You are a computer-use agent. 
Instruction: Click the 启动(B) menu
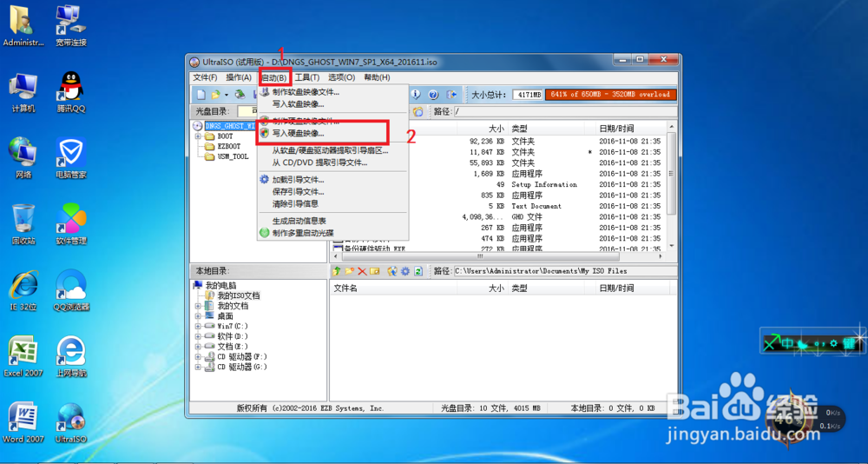[274, 77]
